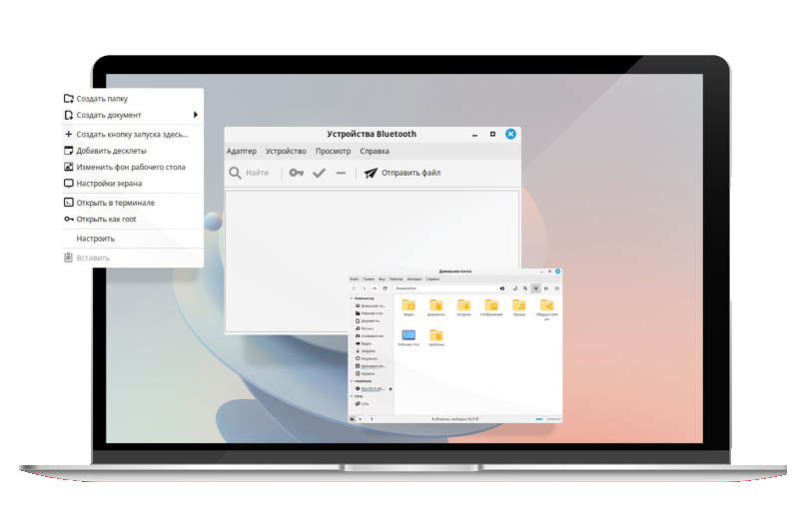Click the Отправить файл button label
The width and height of the screenshot is (799, 532).
410,173
